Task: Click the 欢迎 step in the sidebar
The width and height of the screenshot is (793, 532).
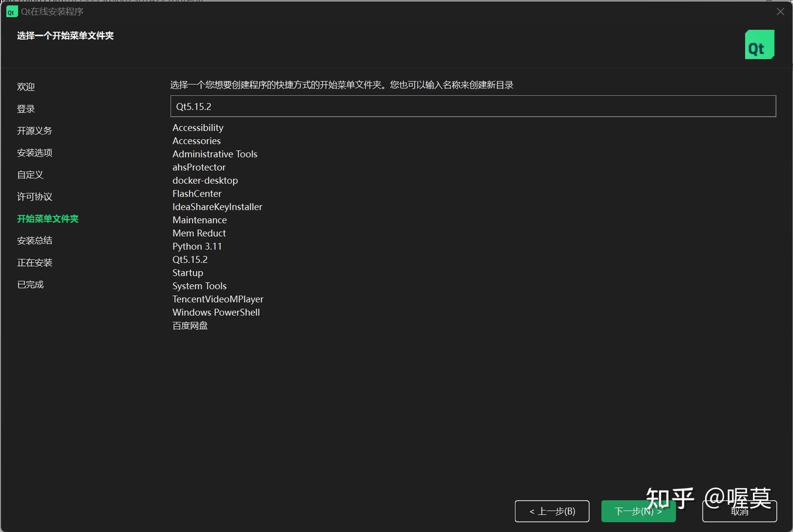Action: (26, 86)
